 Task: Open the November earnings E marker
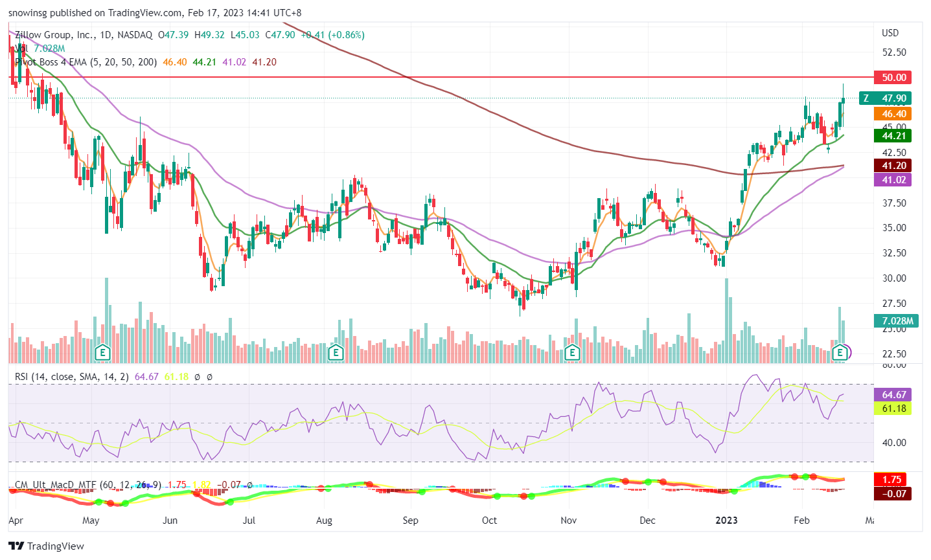(x=572, y=352)
